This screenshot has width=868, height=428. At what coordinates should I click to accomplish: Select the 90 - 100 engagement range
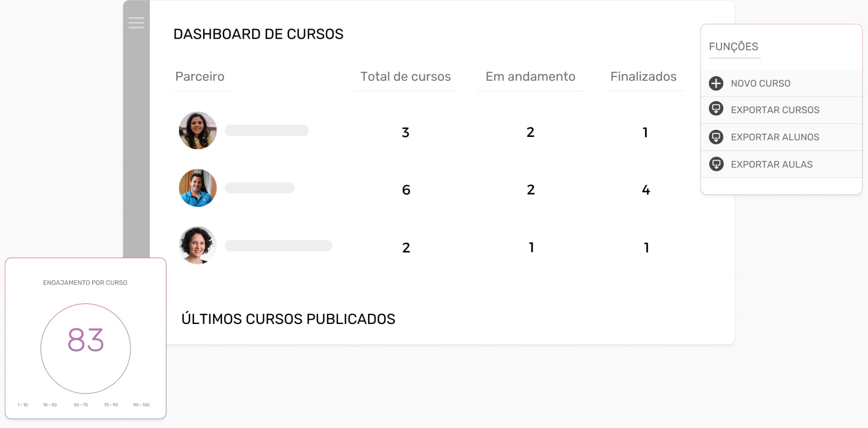[x=141, y=405]
